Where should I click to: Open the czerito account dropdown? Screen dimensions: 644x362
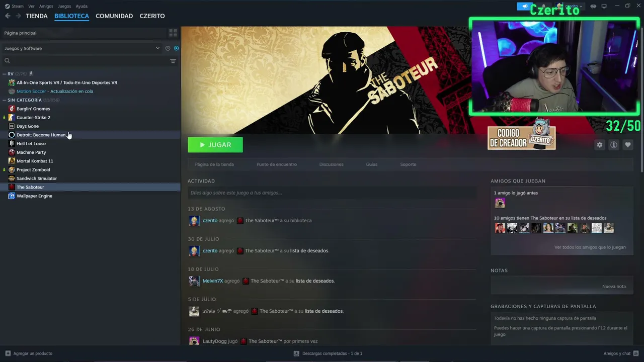click(x=570, y=6)
